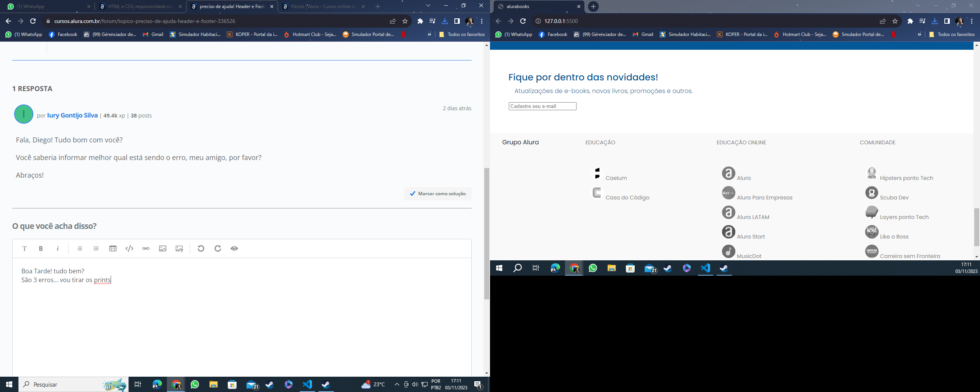980x392 pixels.
Task: Mark reply as solution
Action: point(438,194)
